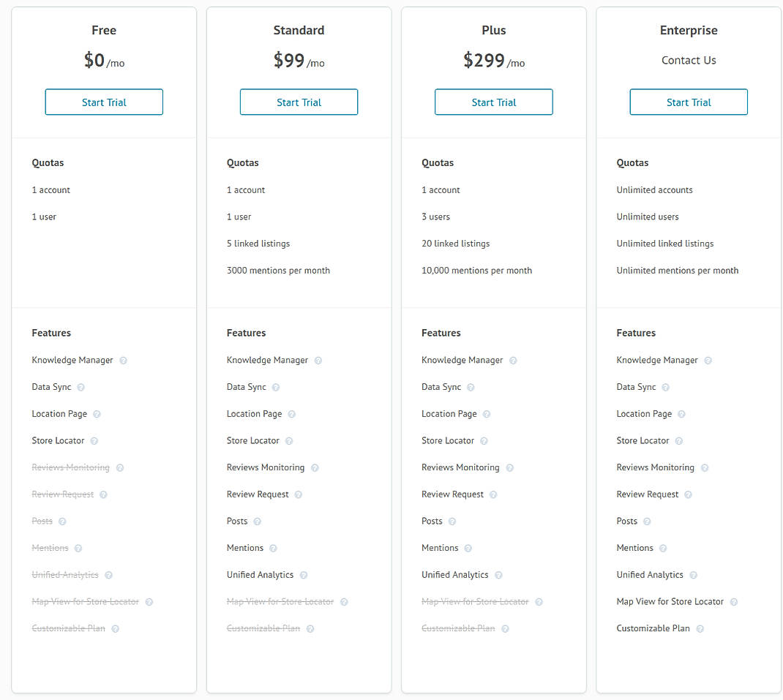
Task: Open help tooltip for Plus Location Page
Action: tap(487, 414)
